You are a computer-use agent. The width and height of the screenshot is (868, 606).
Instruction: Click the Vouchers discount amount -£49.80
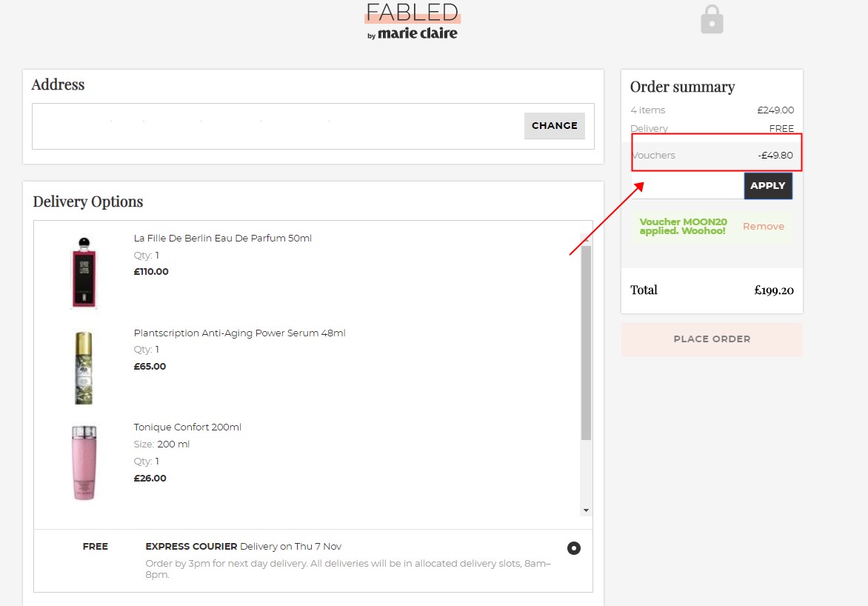pyautogui.click(x=775, y=155)
